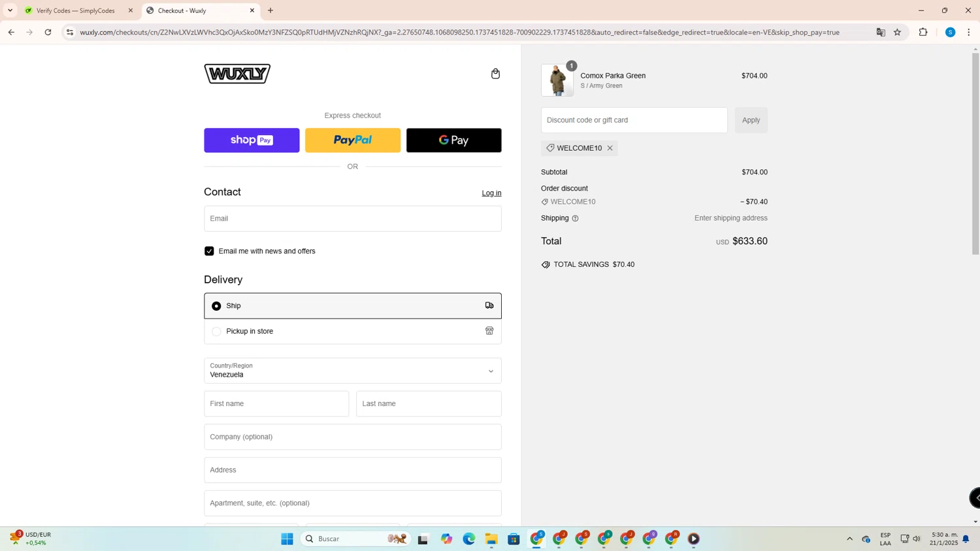Close the Verify Codes — SimplyCodes tab
Screen dimensions: 980x551
[x=130, y=10]
